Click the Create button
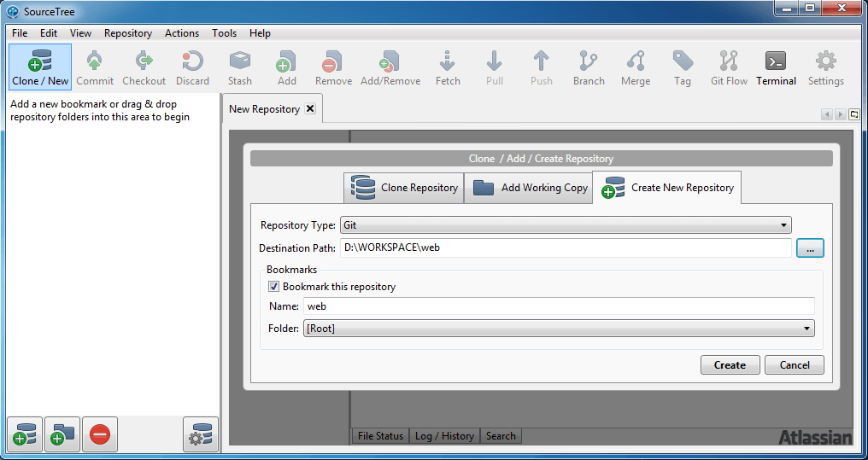 tap(730, 365)
